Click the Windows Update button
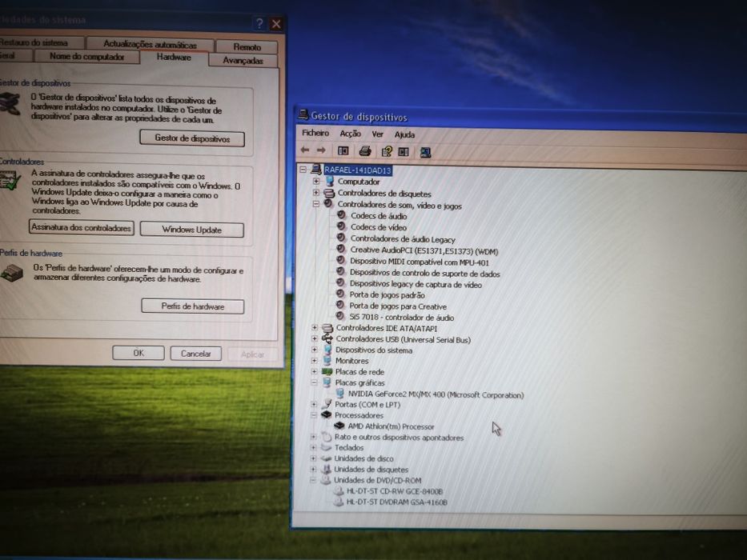This screenshot has height=560, width=747. click(x=192, y=230)
